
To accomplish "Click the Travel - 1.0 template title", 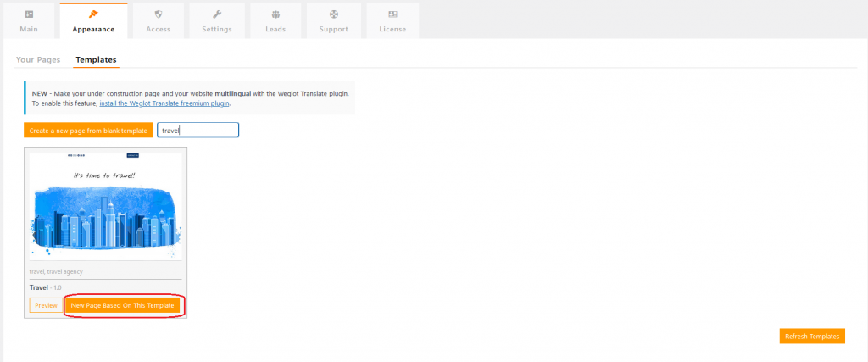I will coord(46,288).
